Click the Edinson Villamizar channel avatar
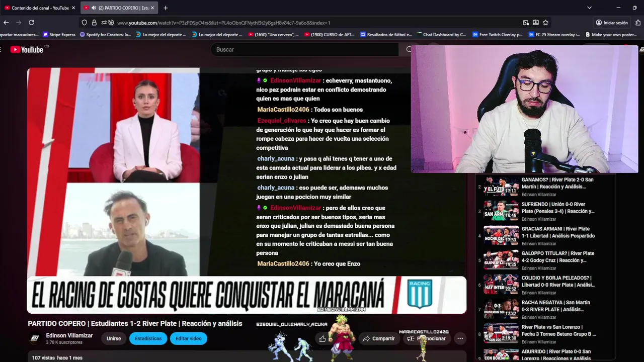The height and width of the screenshot is (362, 644). (35, 338)
